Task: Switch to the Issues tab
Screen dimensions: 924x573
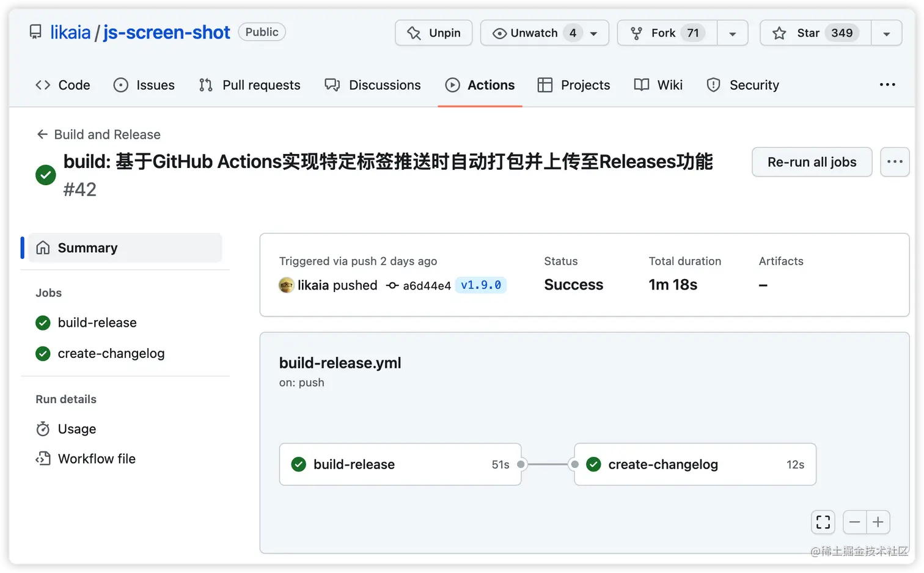Action: [144, 85]
